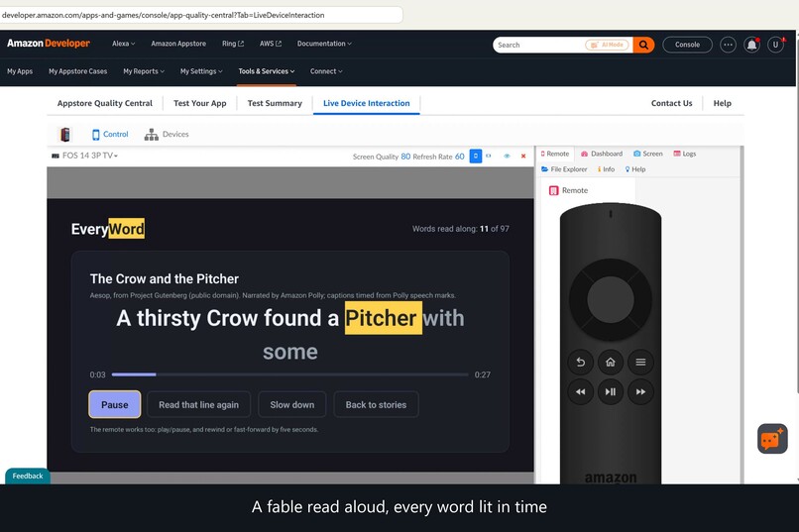Click the page vertical scrollbar
This screenshot has width=799, height=532.
796,214
